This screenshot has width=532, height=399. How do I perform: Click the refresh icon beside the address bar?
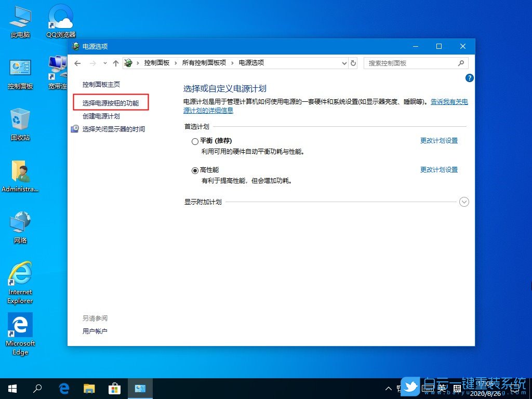pyautogui.click(x=353, y=63)
